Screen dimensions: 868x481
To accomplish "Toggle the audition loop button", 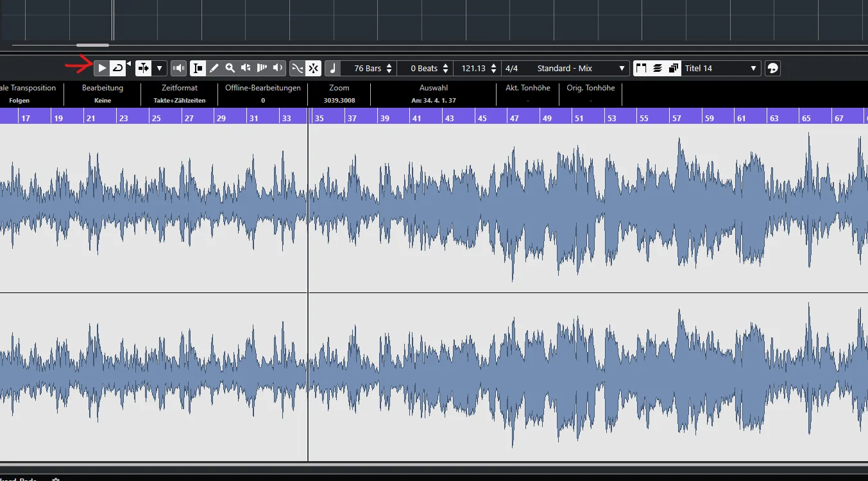I will pos(117,68).
